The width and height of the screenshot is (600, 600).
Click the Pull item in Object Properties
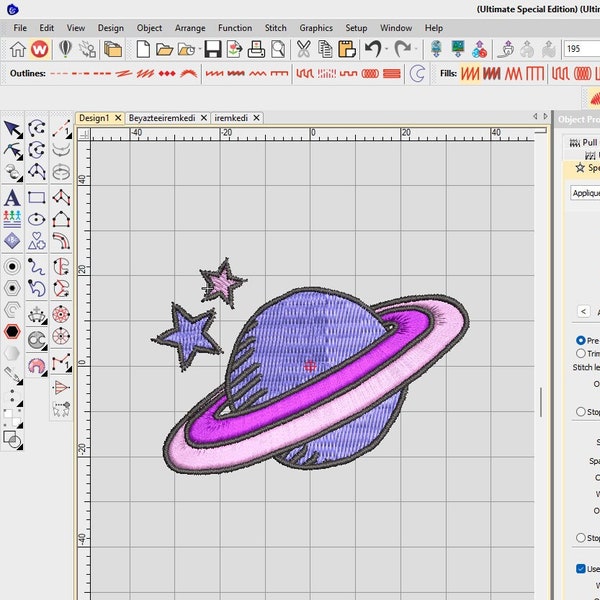(584, 142)
